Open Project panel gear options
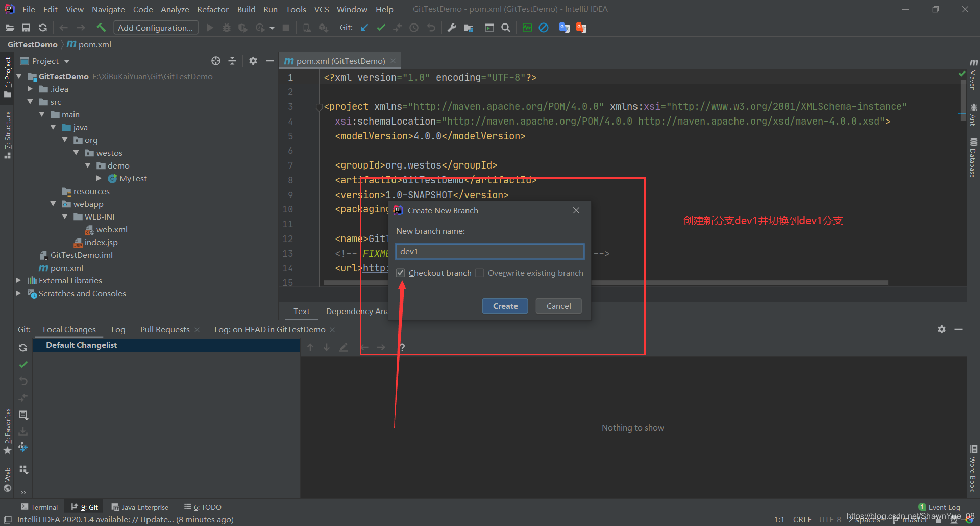Screen dimensions: 980x526 [253, 61]
